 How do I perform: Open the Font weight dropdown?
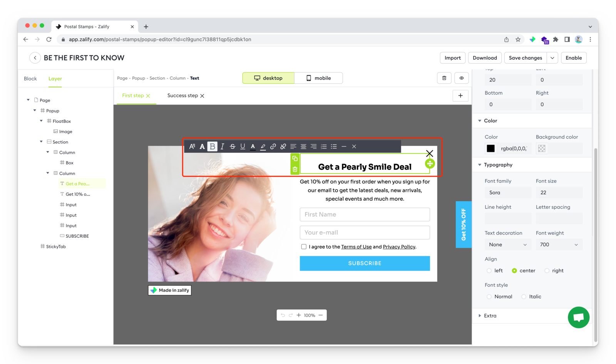(559, 245)
